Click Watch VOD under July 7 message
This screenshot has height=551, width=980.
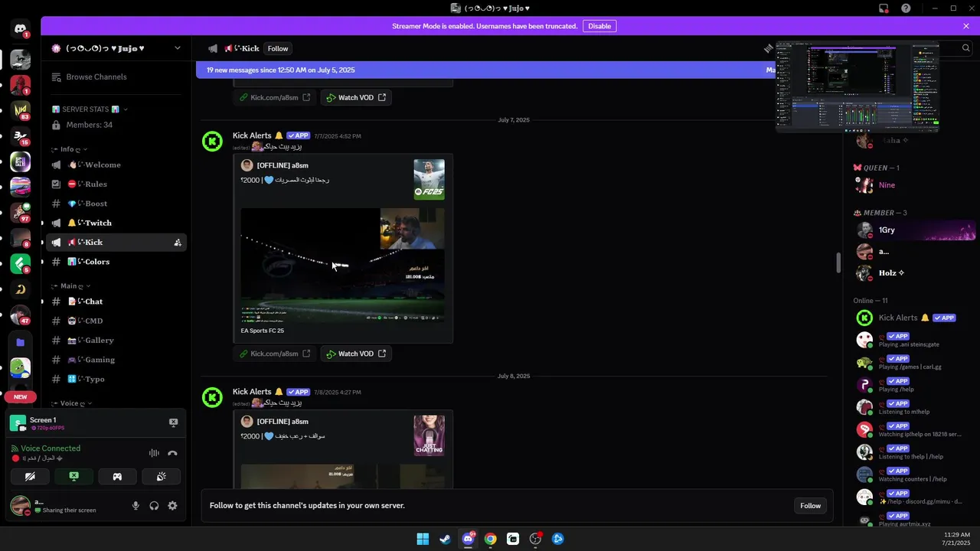pyautogui.click(x=356, y=354)
